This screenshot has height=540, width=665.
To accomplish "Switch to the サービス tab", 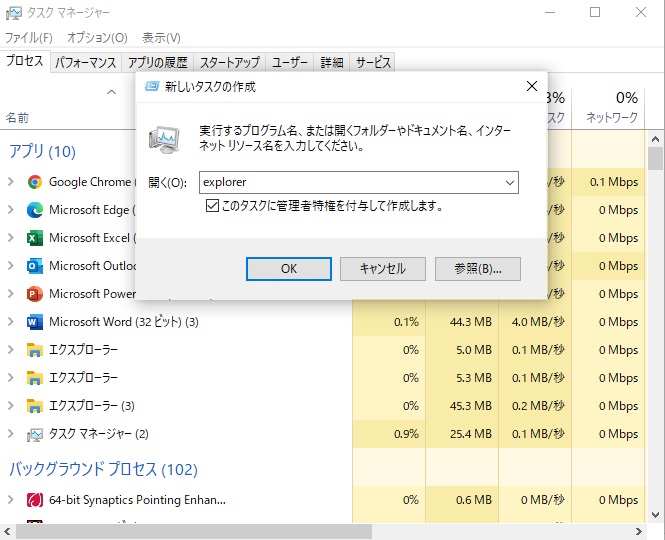I will (x=373, y=63).
